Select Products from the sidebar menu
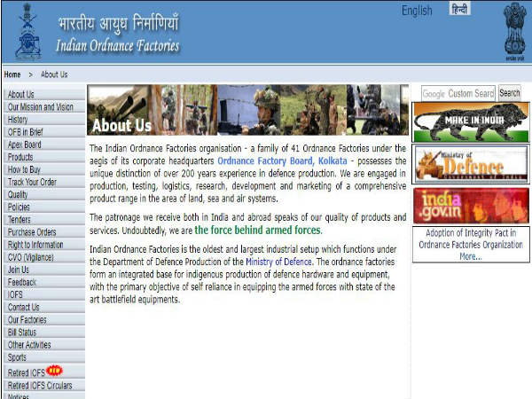This screenshot has width=532, height=399. point(20,157)
